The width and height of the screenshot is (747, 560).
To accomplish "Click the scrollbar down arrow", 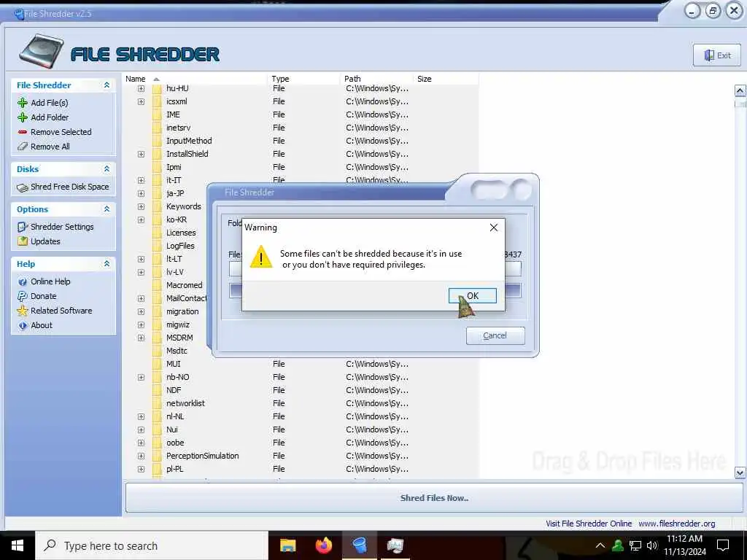I will pos(740,472).
